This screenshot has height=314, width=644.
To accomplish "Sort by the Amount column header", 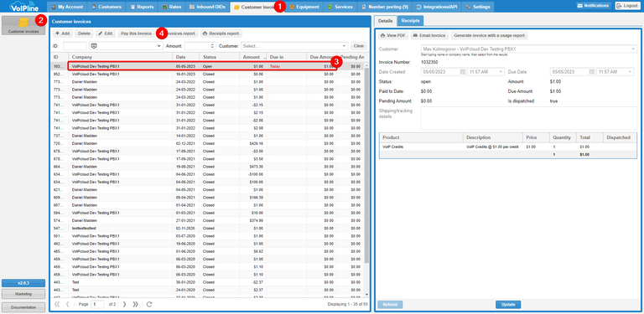I will pos(252,57).
